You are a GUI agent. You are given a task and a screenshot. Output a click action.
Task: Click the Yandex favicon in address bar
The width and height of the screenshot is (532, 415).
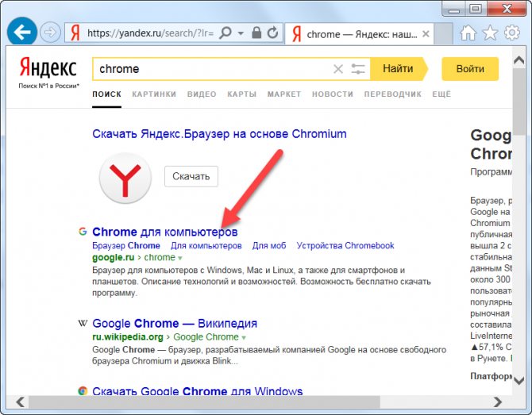(x=75, y=33)
